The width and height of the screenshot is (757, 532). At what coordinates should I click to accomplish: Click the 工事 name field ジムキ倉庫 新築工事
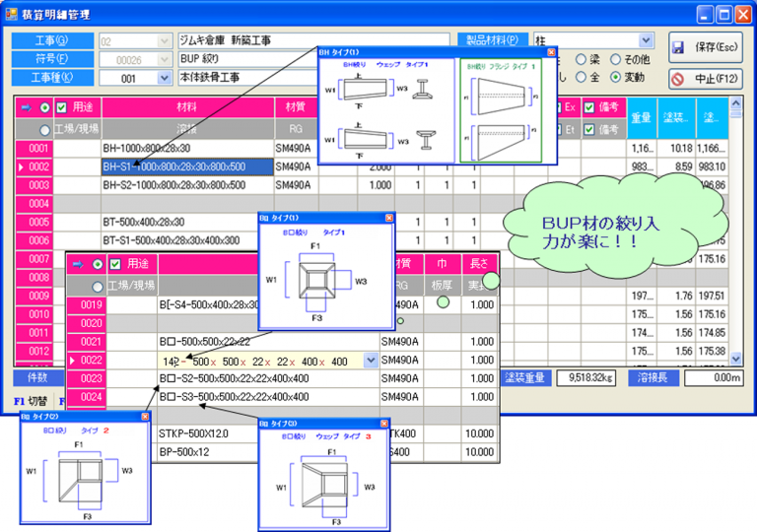tap(313, 40)
